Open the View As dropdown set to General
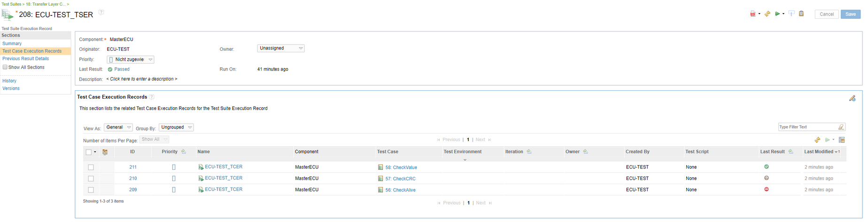 point(118,127)
